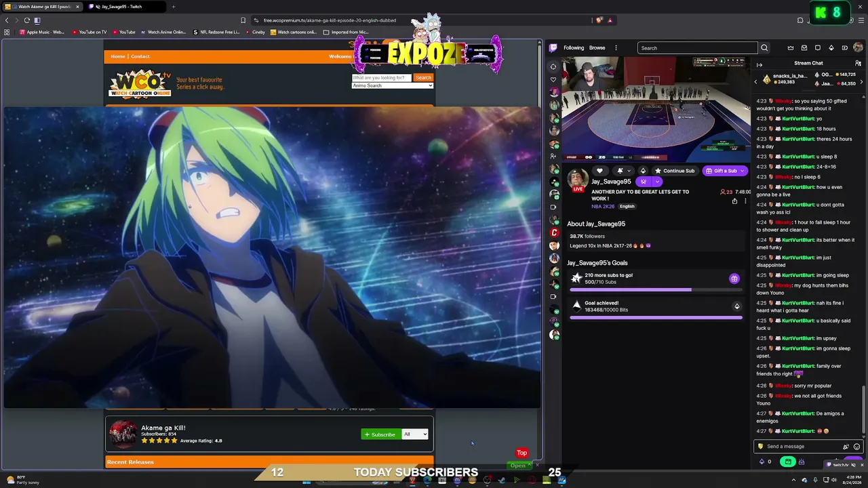Click the Twitch stream video player
Screen dimensions: 868x488
pos(656,109)
